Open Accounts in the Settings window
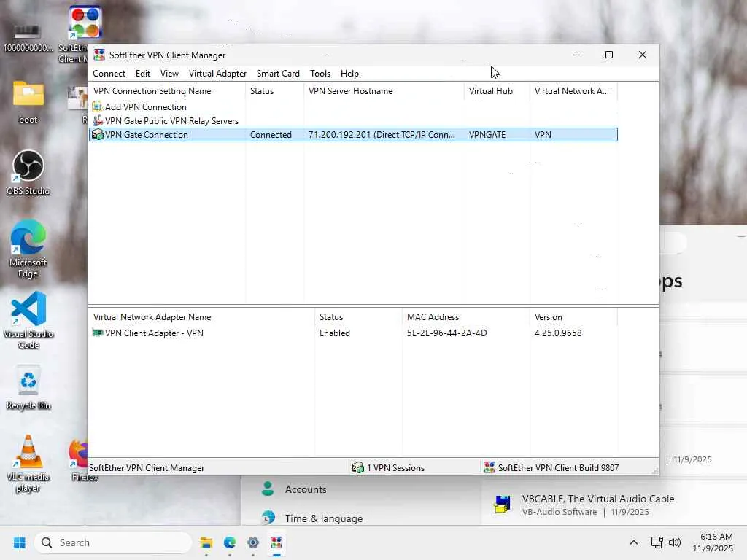 (x=305, y=489)
